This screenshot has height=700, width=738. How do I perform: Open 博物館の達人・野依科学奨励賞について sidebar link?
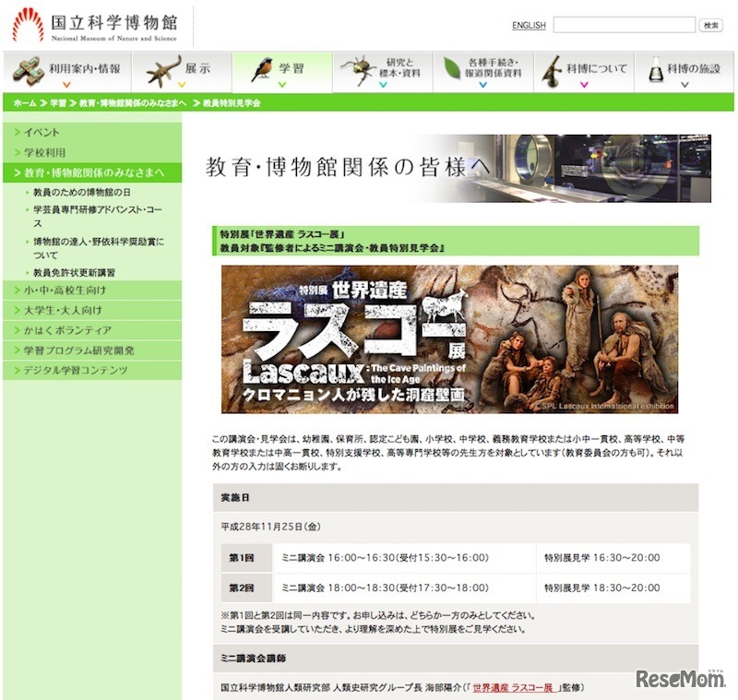pos(99,248)
